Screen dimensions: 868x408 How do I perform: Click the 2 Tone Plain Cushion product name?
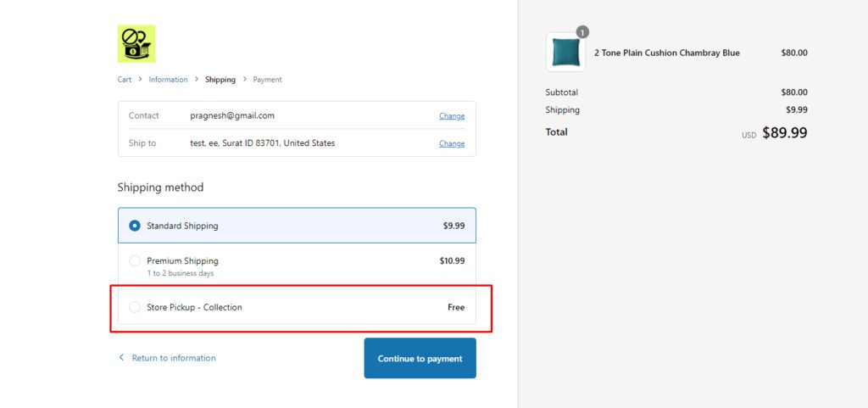tap(666, 53)
